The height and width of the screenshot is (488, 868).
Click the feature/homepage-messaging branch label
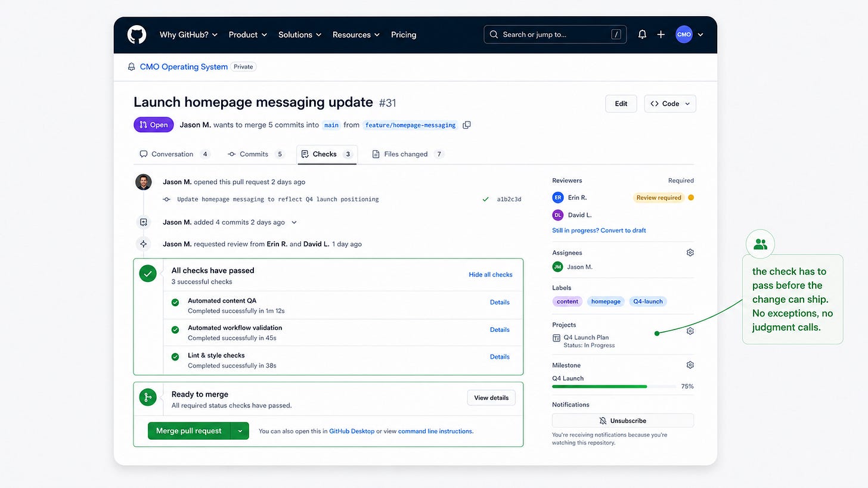pos(411,125)
